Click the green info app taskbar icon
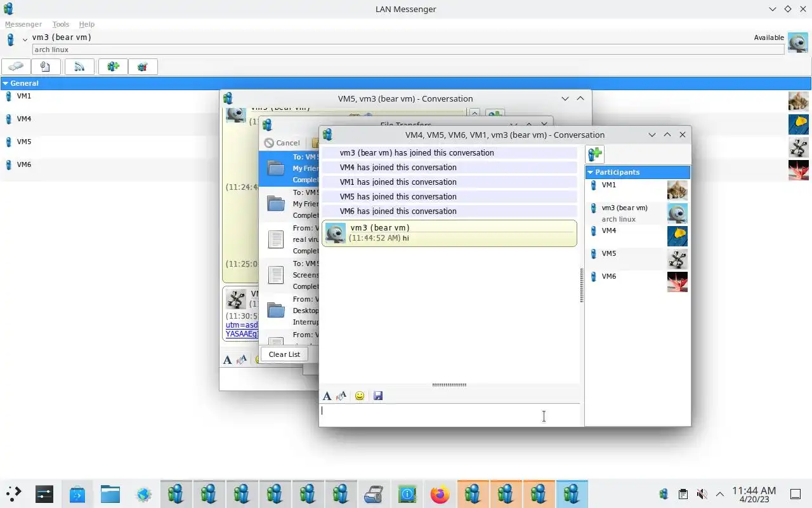 [x=407, y=494]
